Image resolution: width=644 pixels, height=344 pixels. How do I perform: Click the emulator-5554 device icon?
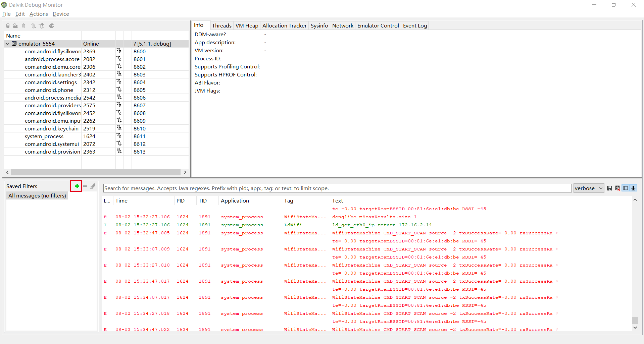click(x=14, y=44)
